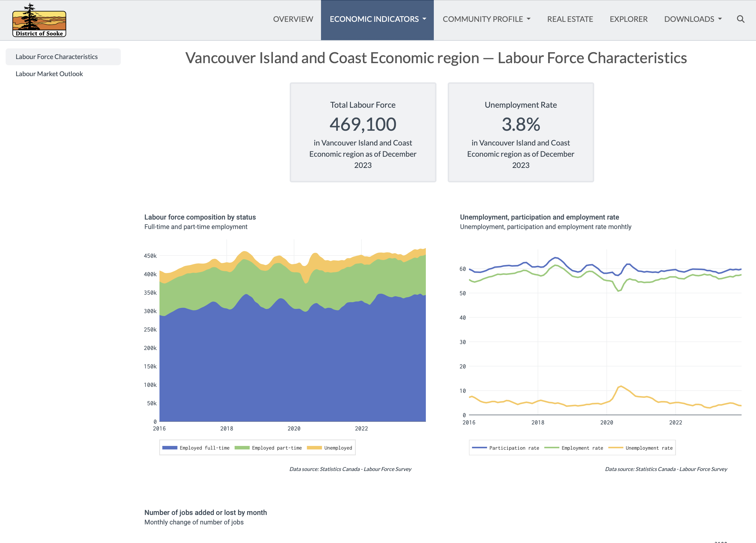Viewport: 756px width, 543px height.
Task: Expand the Economic Indicators dropdown
Action: tap(377, 19)
